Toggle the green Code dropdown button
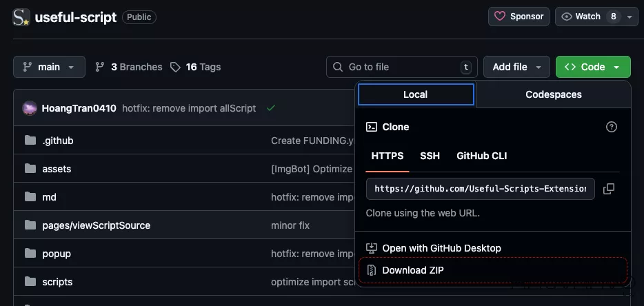This screenshot has height=306, width=644. (x=593, y=67)
